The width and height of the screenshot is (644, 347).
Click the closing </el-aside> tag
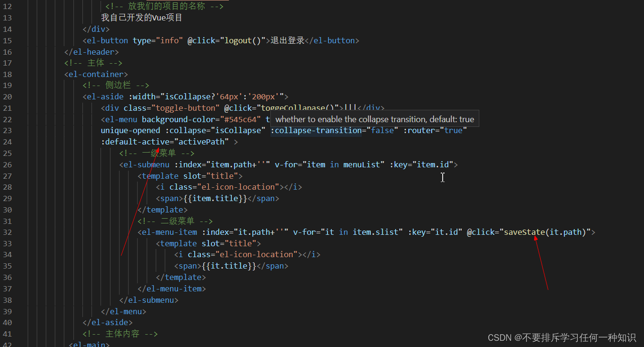coord(108,323)
